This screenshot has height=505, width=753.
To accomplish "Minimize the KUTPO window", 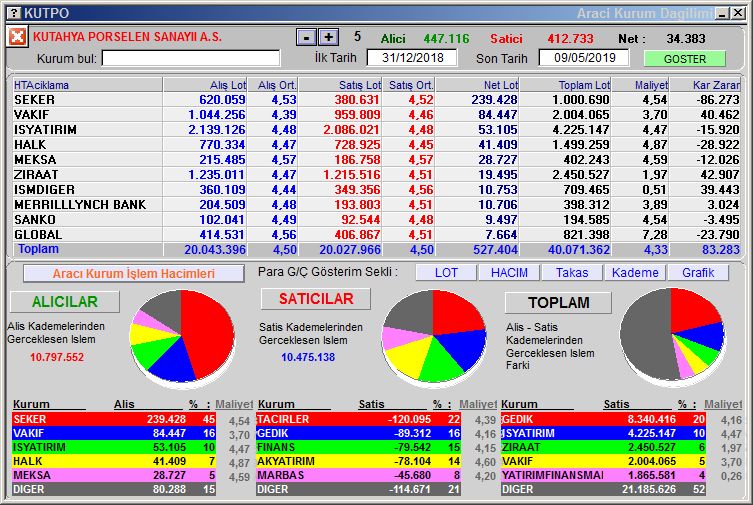I will click(x=722, y=13).
